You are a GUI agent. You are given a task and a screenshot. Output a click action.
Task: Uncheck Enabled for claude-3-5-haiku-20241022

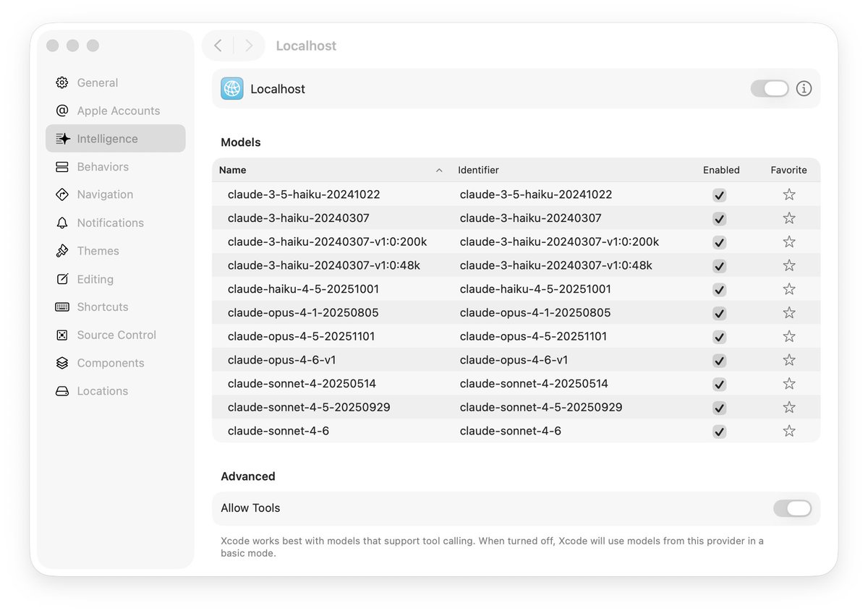[x=719, y=195]
